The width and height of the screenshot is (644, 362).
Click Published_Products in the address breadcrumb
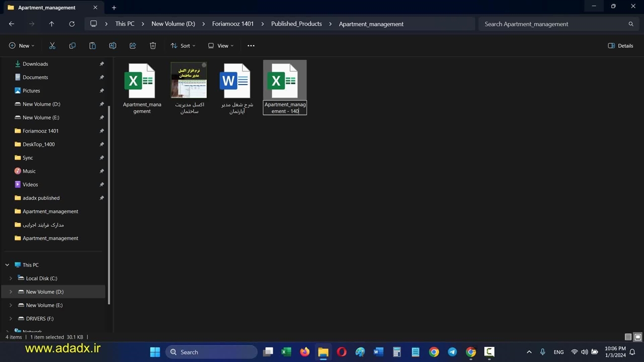coord(296,24)
